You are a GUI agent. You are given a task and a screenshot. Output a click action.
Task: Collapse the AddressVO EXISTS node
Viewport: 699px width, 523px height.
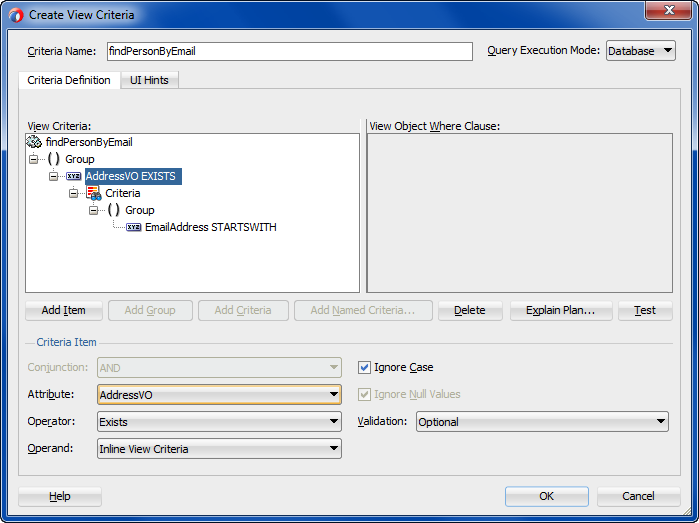53,177
